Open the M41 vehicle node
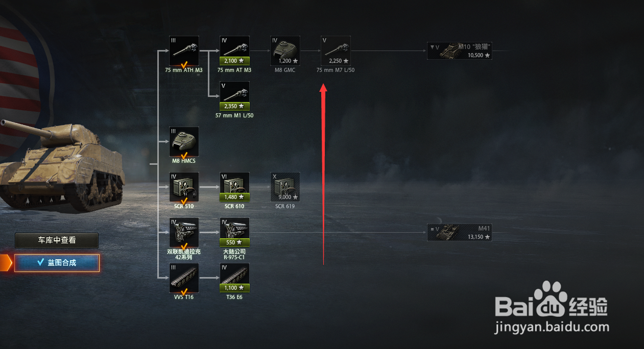This screenshot has width=644, height=349. point(460,233)
